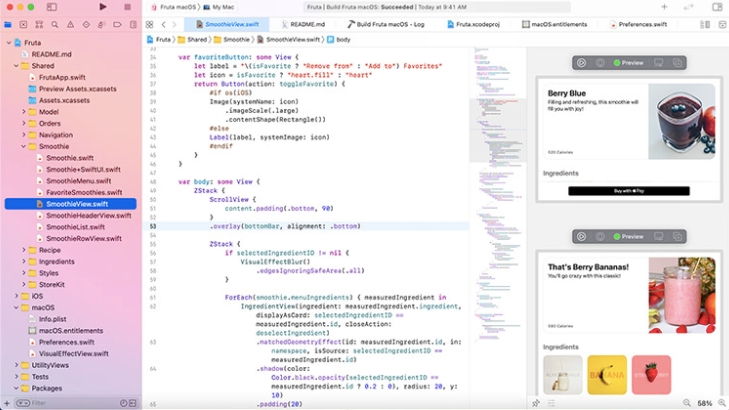This screenshot has width=729, height=410.
Task: Collapse the macOS folder
Action: click(16, 308)
